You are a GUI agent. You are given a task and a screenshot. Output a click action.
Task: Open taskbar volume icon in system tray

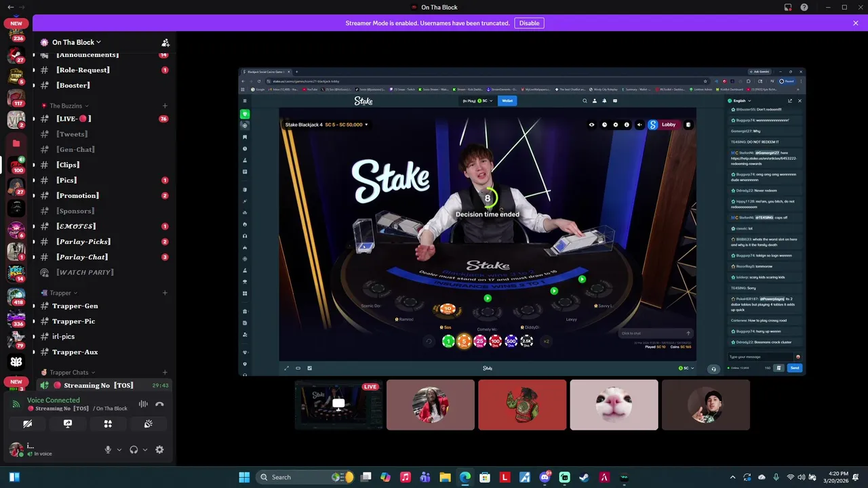click(x=802, y=477)
